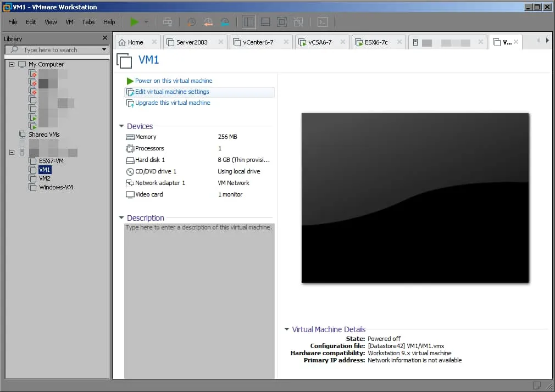Image resolution: width=555 pixels, height=392 pixels.
Task: Click the Network adapter 1 device
Action: pyautogui.click(x=160, y=183)
